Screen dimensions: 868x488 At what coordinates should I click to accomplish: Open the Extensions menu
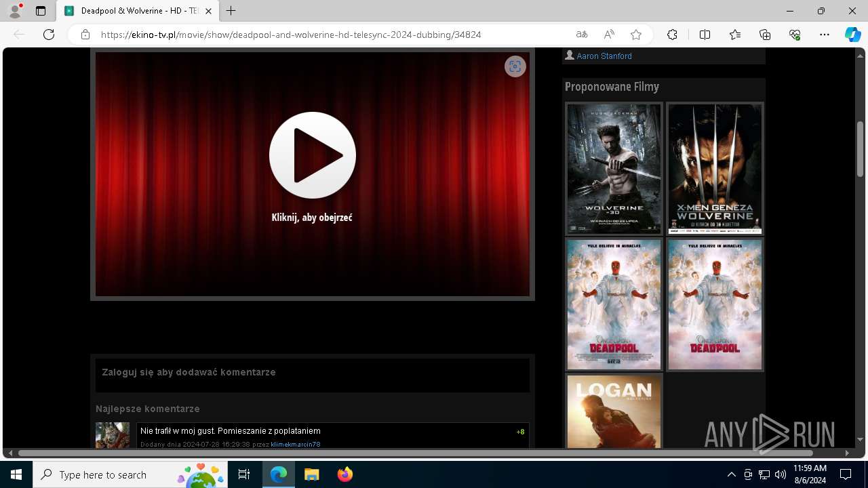click(672, 35)
